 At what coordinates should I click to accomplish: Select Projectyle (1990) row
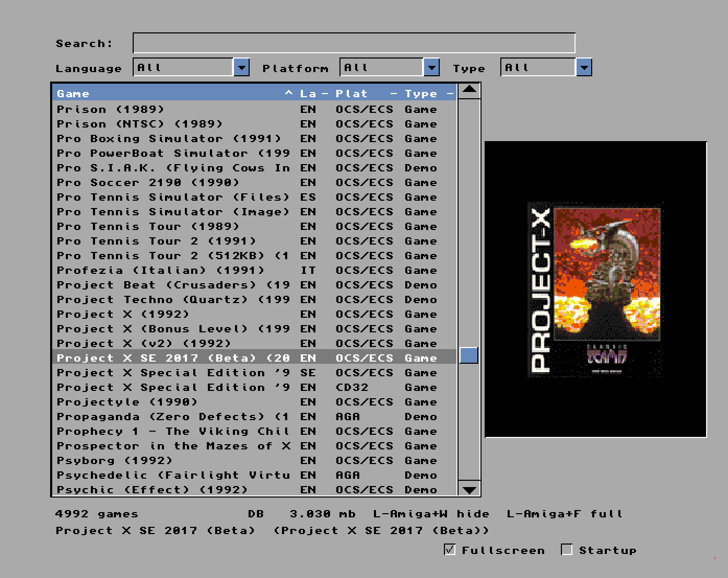pos(254,402)
